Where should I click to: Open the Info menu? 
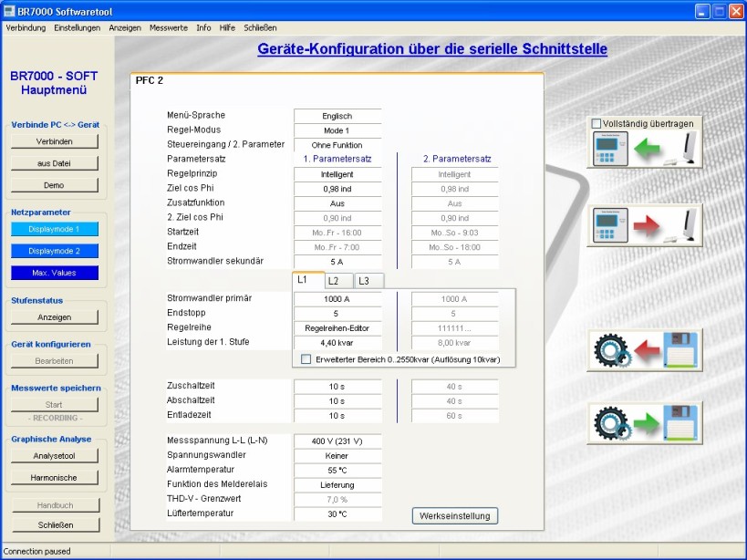(203, 27)
